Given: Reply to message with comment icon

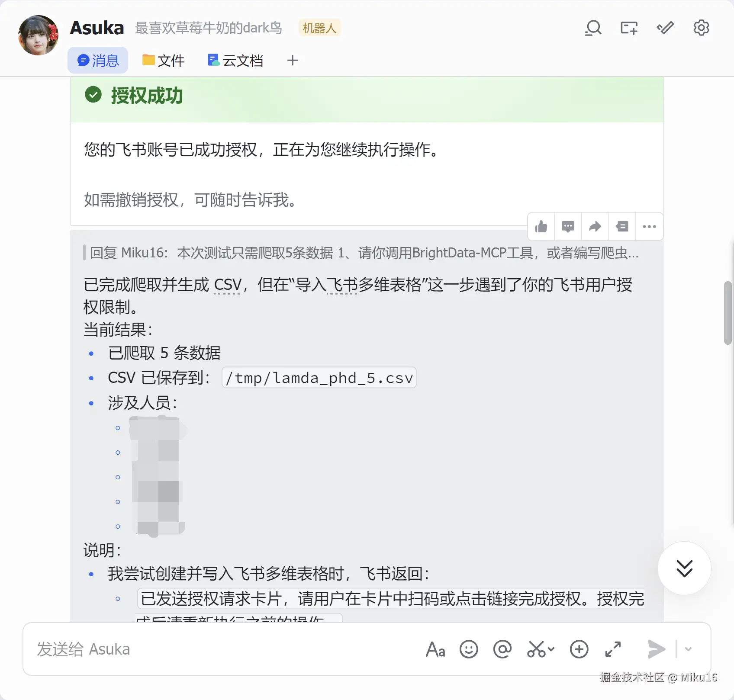Looking at the screenshot, I should coord(568,226).
